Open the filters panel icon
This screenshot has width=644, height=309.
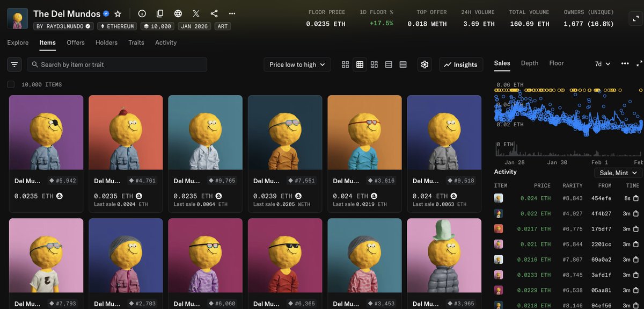tap(14, 64)
